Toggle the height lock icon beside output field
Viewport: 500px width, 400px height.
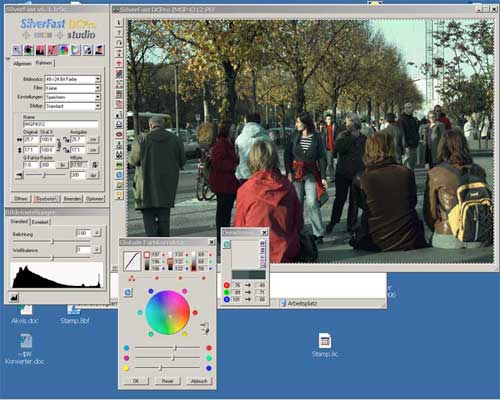pyautogui.click(x=66, y=150)
